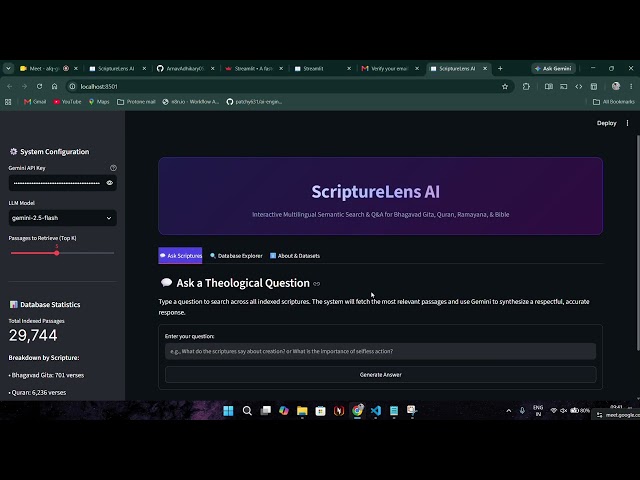Switch to About & Datasets tab
Image resolution: width=640 pixels, height=480 pixels.
click(x=295, y=256)
